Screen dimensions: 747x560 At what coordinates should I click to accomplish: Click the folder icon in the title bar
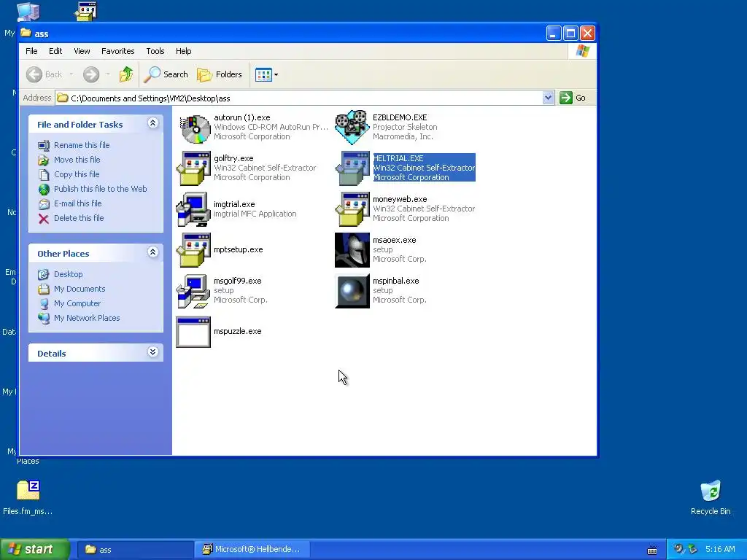[x=26, y=34]
